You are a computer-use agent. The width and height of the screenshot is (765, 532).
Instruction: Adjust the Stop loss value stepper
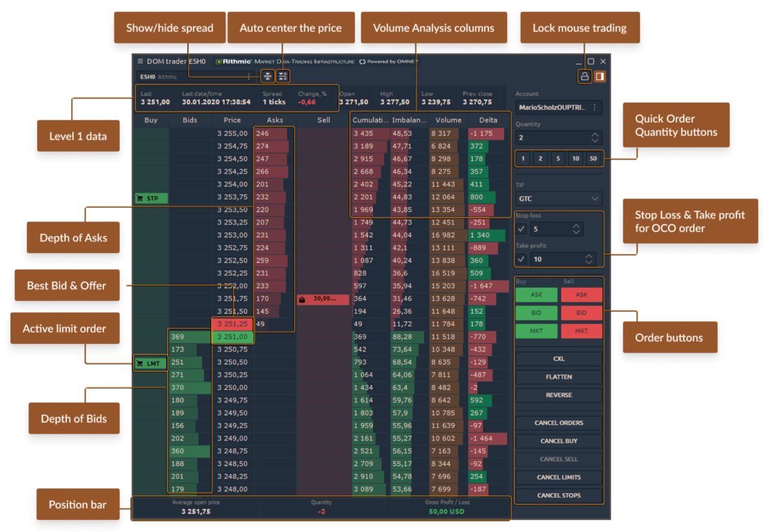click(576, 229)
